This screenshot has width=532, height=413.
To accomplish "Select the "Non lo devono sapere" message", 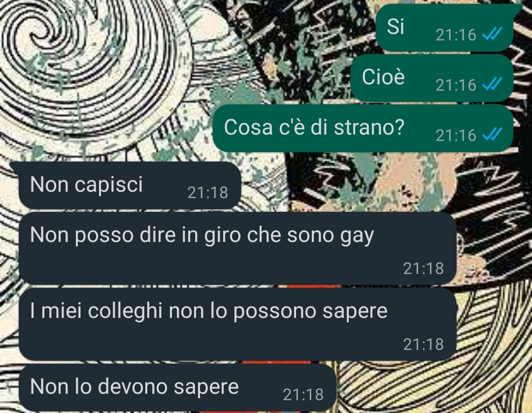I will click(x=177, y=387).
